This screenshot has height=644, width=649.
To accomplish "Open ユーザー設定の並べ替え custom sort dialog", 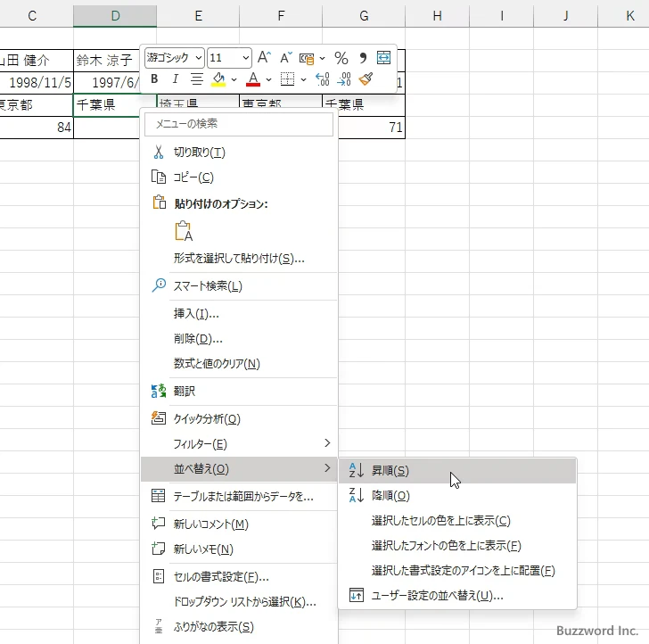I will [x=437, y=595].
